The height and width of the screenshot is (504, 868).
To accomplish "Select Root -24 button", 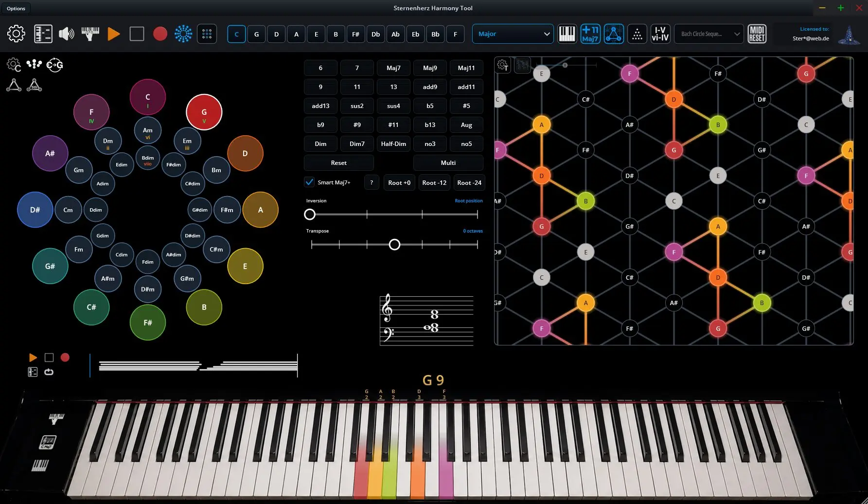I will coord(469,182).
